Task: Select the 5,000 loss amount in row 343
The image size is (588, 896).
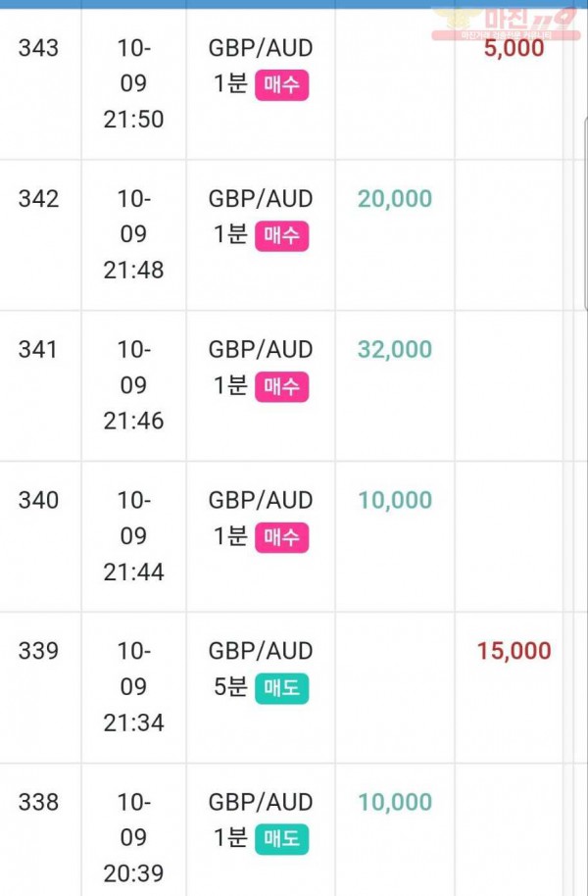Action: pos(514,48)
